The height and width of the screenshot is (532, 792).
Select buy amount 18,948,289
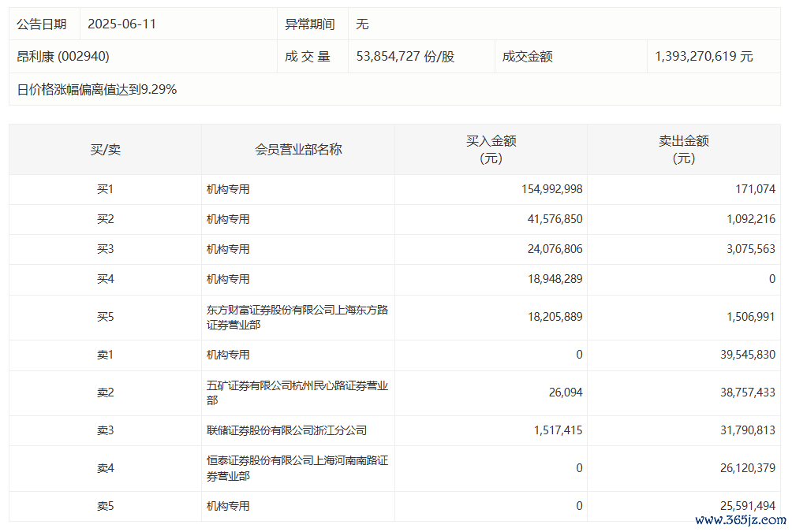(x=555, y=279)
